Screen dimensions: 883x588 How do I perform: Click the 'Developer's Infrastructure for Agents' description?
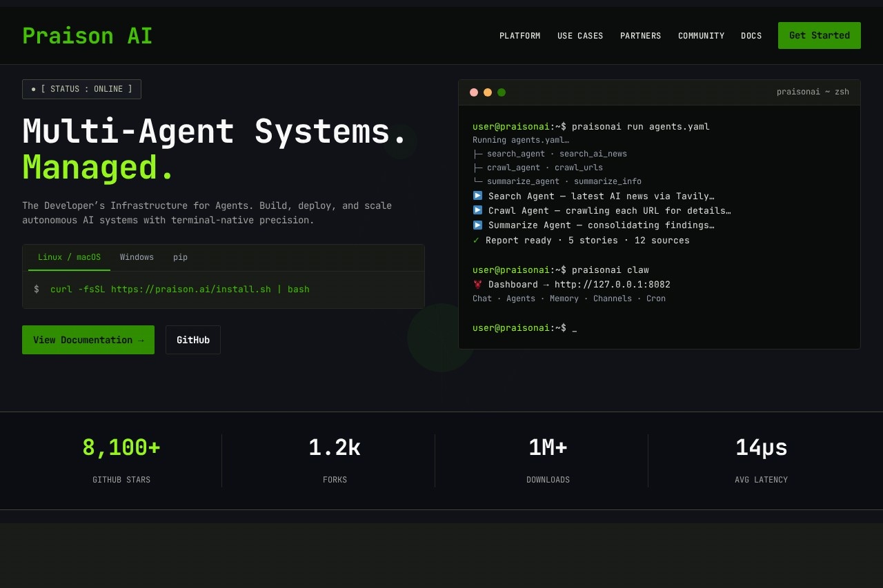tap(207, 213)
